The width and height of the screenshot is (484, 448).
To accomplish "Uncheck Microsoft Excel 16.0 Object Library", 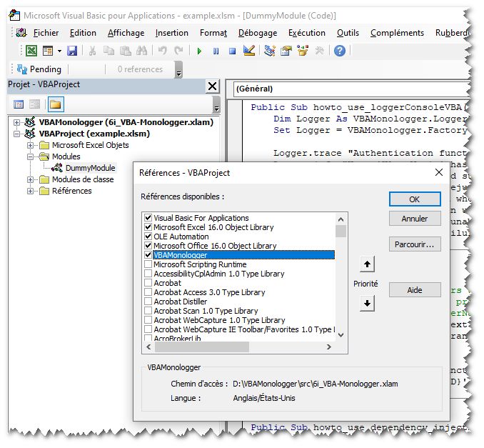I will coord(148,227).
